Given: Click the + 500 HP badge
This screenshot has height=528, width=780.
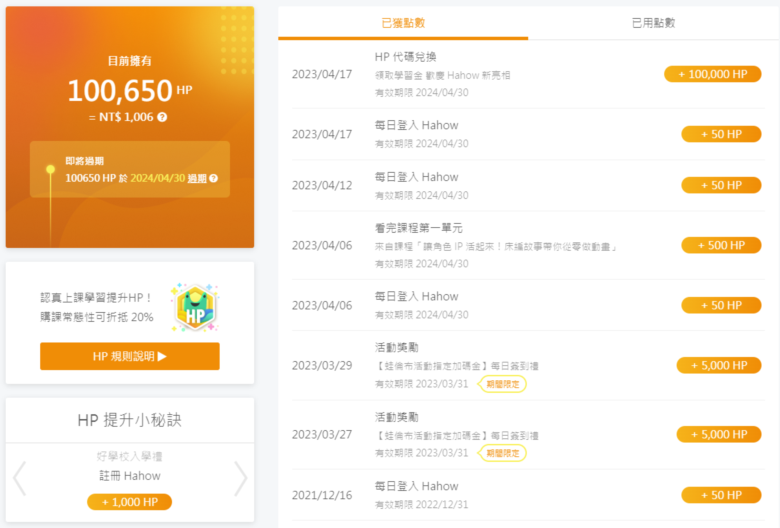Looking at the screenshot, I should 721,245.
